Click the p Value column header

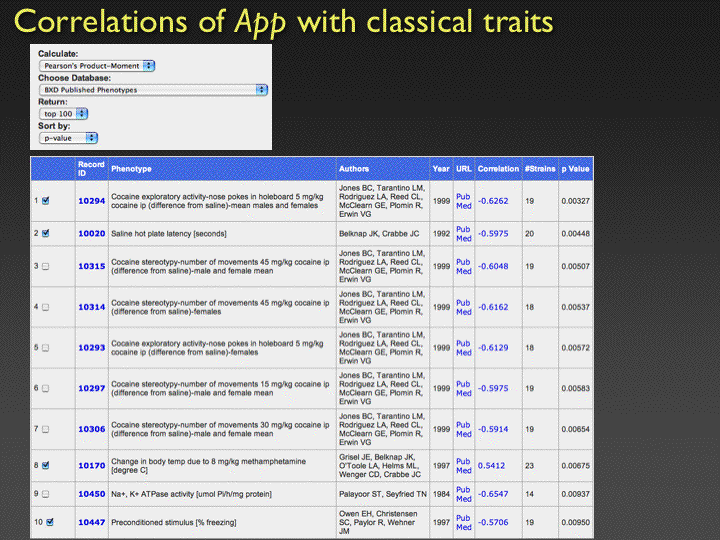coord(575,169)
